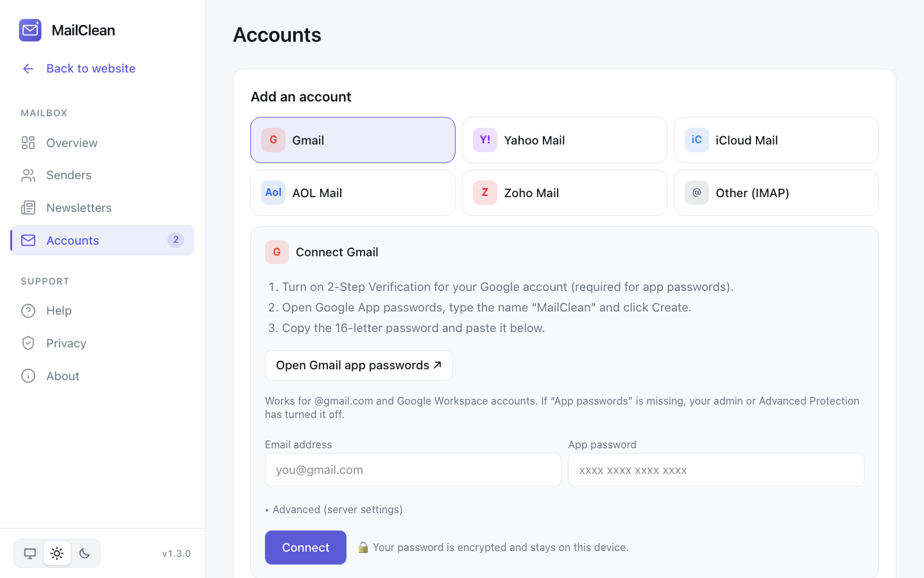The height and width of the screenshot is (578, 924).
Task: Click the 'Add an account' heading
Action: [301, 96]
